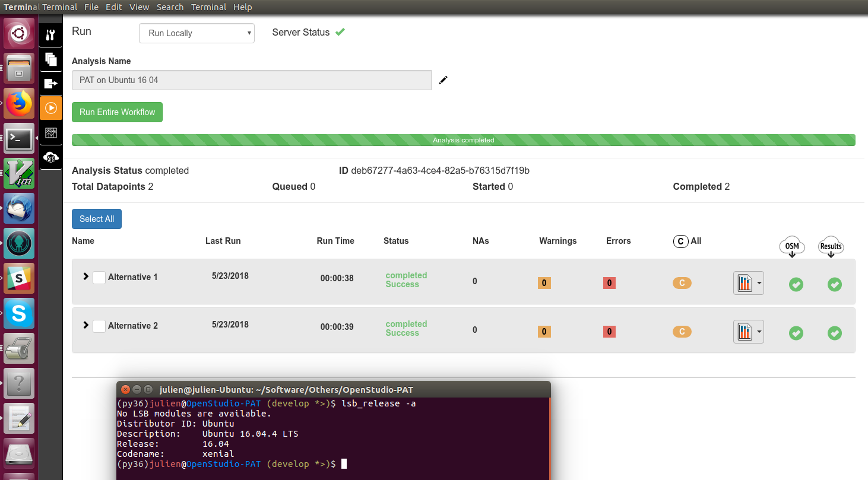Toggle the C All selector
Image resolution: width=868 pixels, height=480 pixels.
[x=680, y=241]
